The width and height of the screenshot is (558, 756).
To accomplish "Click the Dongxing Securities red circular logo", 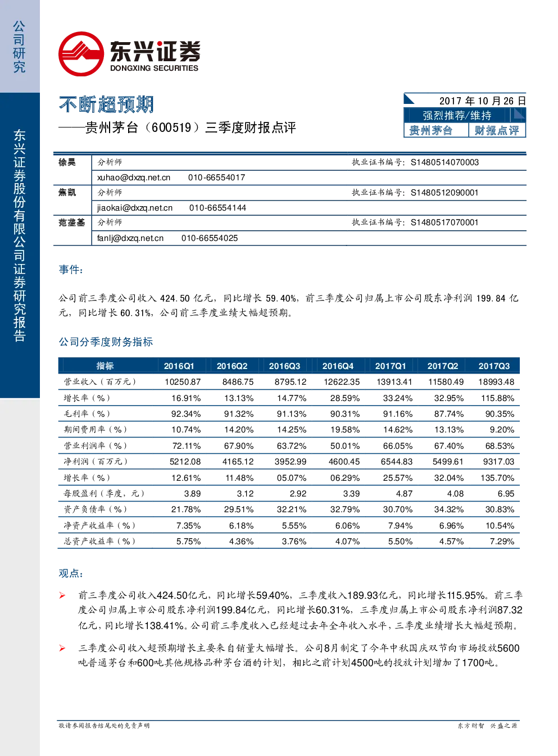I will click(81, 54).
